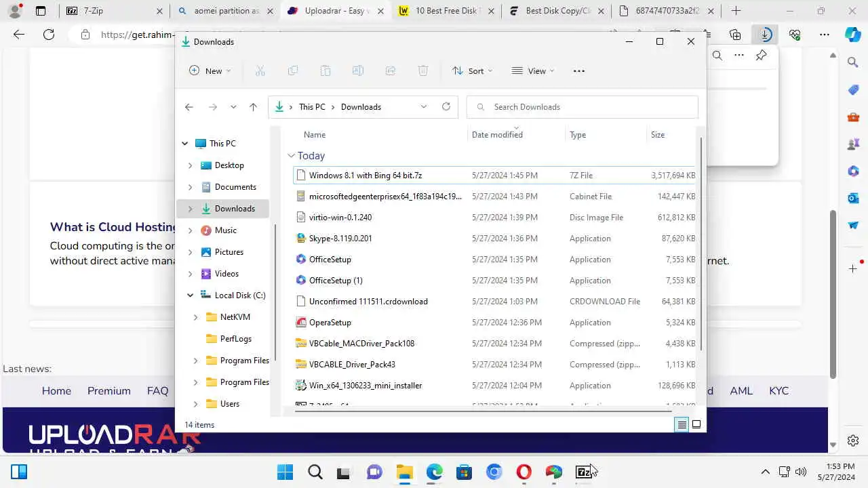Collapse the This PC tree node
The height and width of the screenshot is (488, 868).
tap(184, 143)
